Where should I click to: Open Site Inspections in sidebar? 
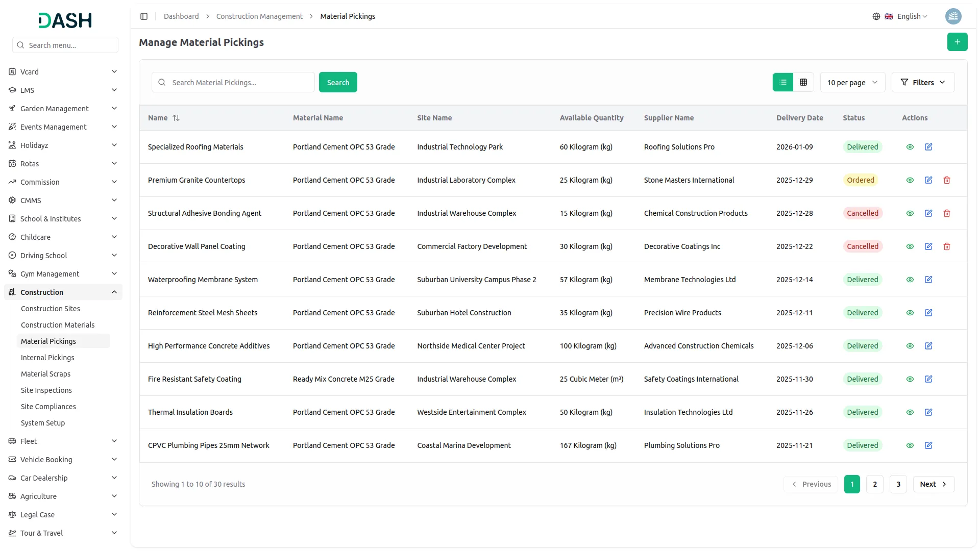(x=46, y=390)
